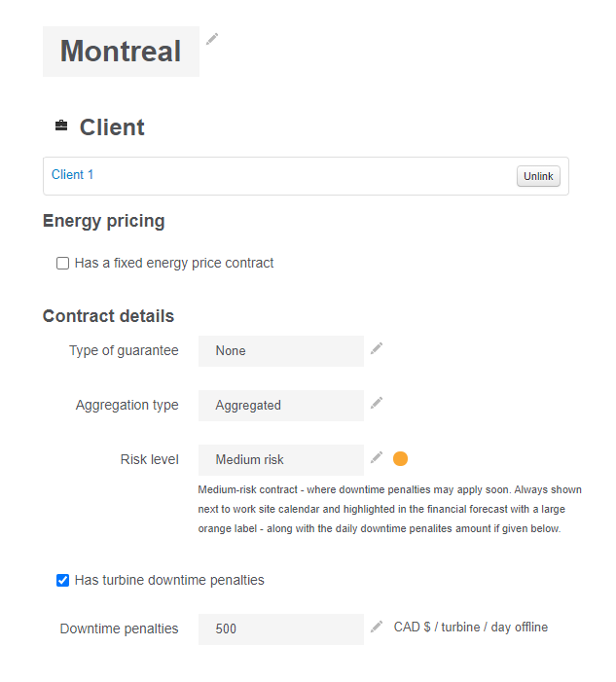Edit Type of guarantee via its pencil icon

[x=377, y=348]
